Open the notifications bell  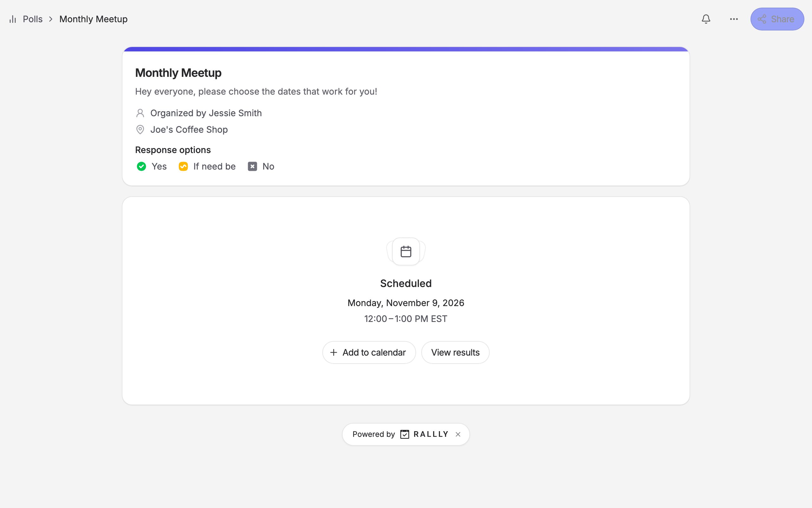tap(706, 19)
